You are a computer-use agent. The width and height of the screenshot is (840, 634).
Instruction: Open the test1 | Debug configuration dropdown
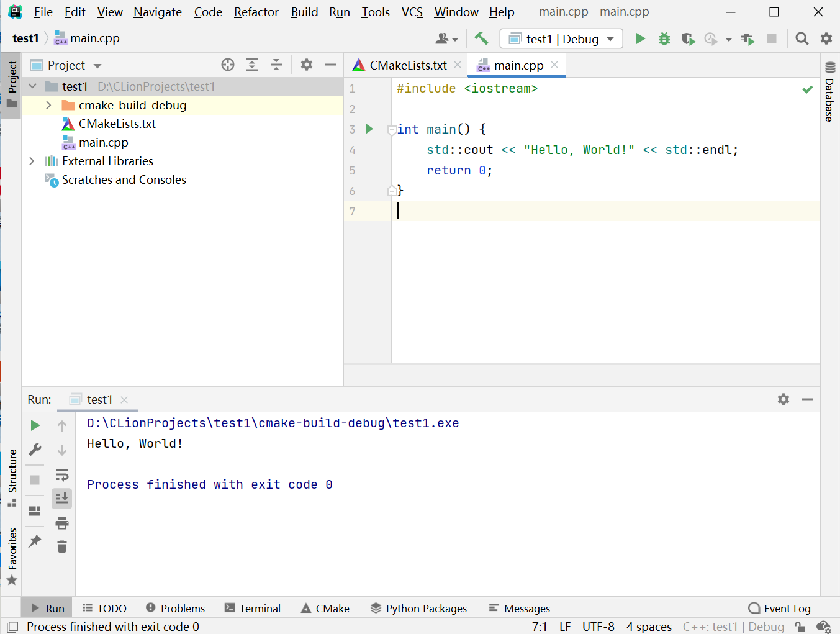(561, 38)
